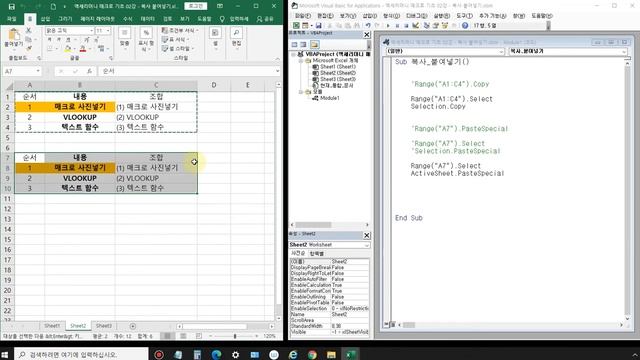Viewport: 640px width, 360px height.
Task: Click the Undo icon in VBA toolbar
Action: coord(368,25)
